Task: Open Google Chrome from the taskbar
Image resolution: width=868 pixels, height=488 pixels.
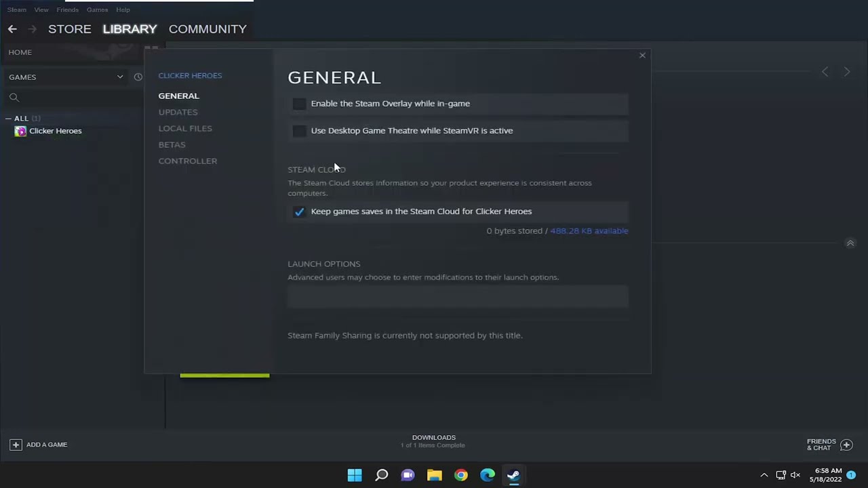Action: (x=460, y=475)
